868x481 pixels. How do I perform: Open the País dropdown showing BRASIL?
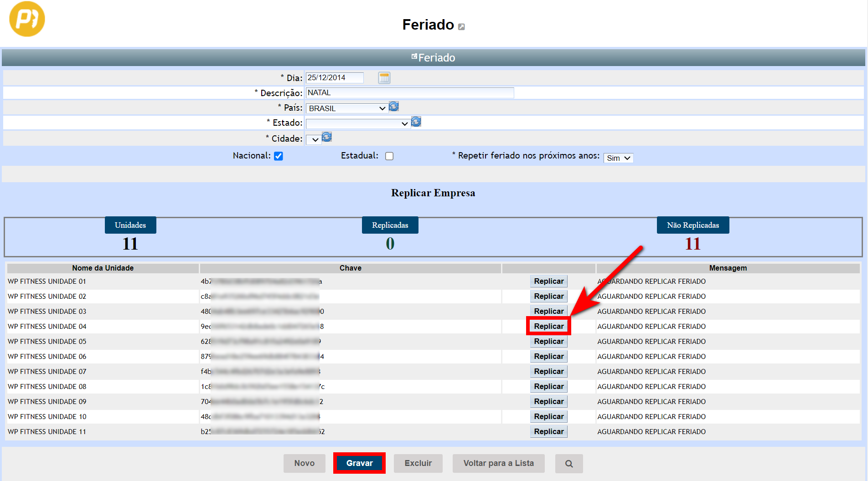click(x=347, y=108)
